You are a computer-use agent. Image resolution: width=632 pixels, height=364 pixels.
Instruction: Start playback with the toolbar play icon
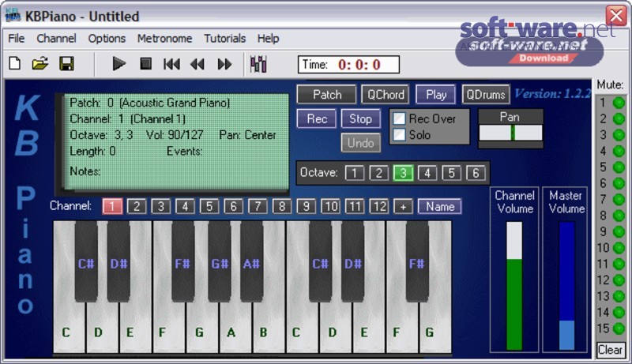coord(118,64)
